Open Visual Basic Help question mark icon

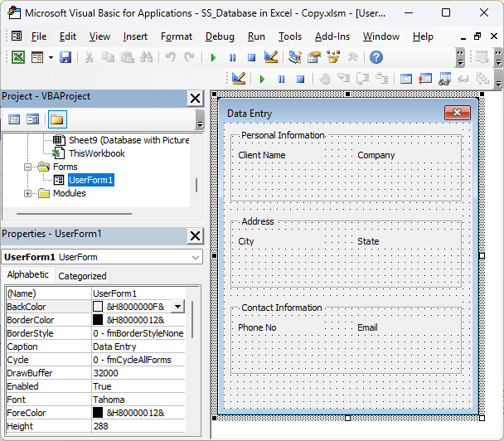click(x=376, y=57)
